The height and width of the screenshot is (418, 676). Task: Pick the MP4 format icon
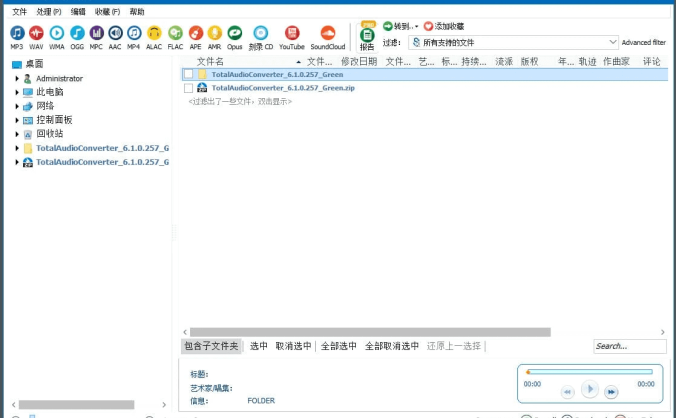pyautogui.click(x=134, y=33)
